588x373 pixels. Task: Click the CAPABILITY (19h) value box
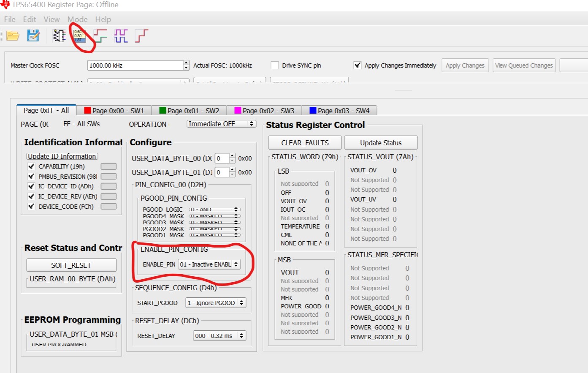pos(108,166)
